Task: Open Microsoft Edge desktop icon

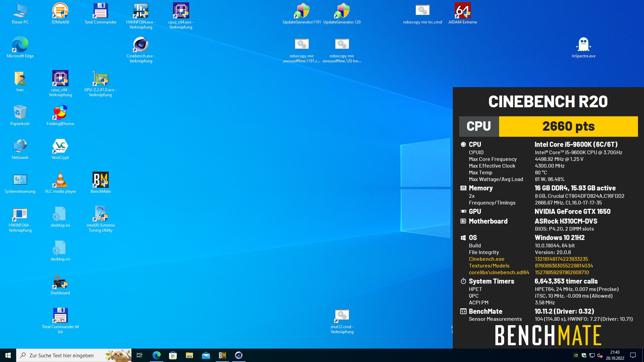Action: click(20, 48)
